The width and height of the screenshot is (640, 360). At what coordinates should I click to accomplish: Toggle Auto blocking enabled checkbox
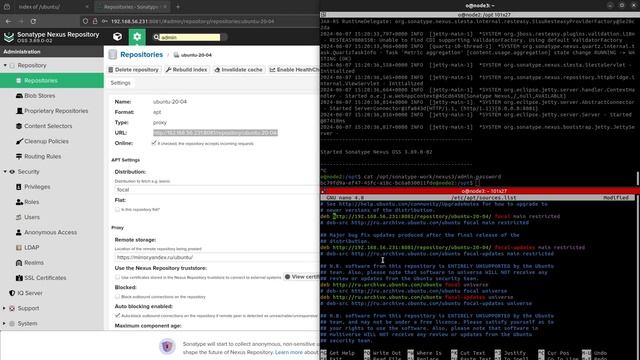point(118,316)
